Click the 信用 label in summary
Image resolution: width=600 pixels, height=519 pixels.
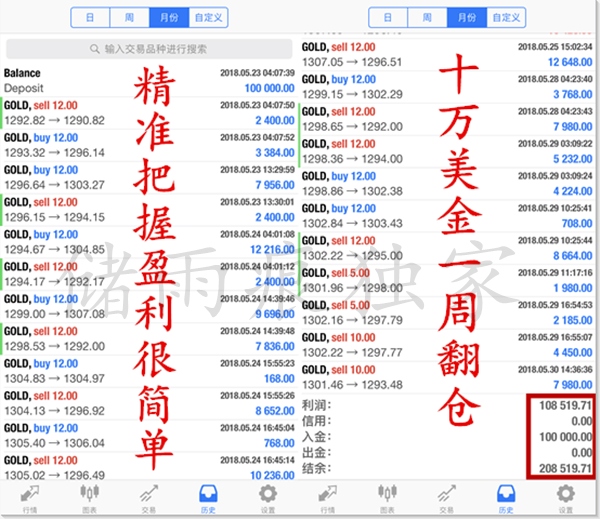pos(316,421)
